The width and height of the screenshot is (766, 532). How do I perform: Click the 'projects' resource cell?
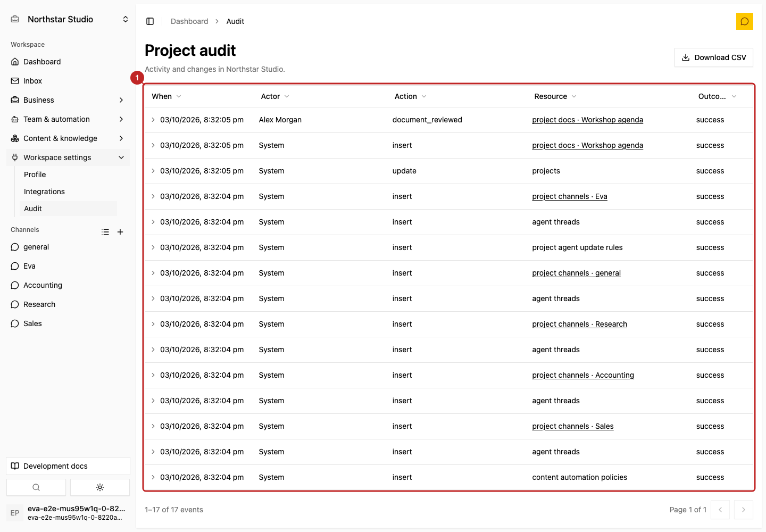546,171
